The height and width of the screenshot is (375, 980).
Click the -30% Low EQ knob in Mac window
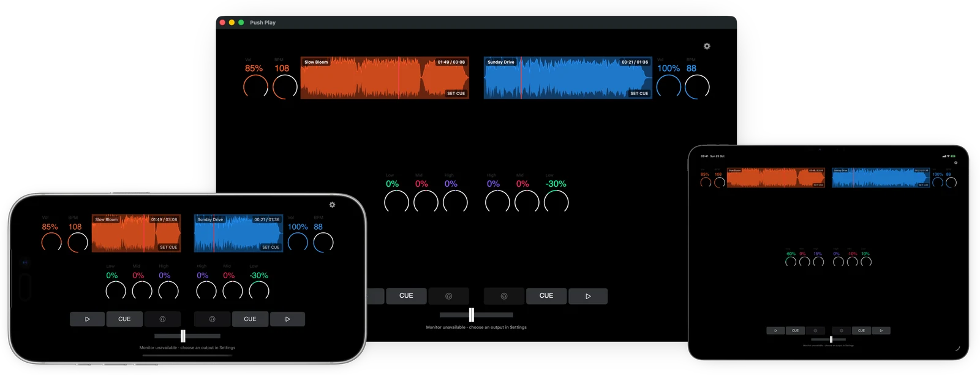pyautogui.click(x=556, y=202)
